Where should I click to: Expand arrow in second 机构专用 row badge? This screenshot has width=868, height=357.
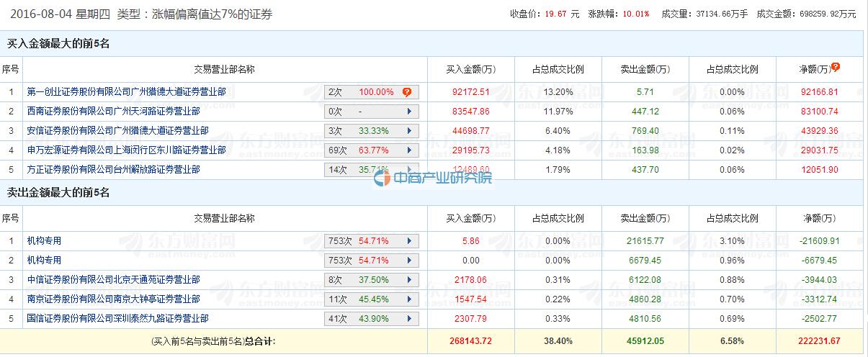[409, 260]
